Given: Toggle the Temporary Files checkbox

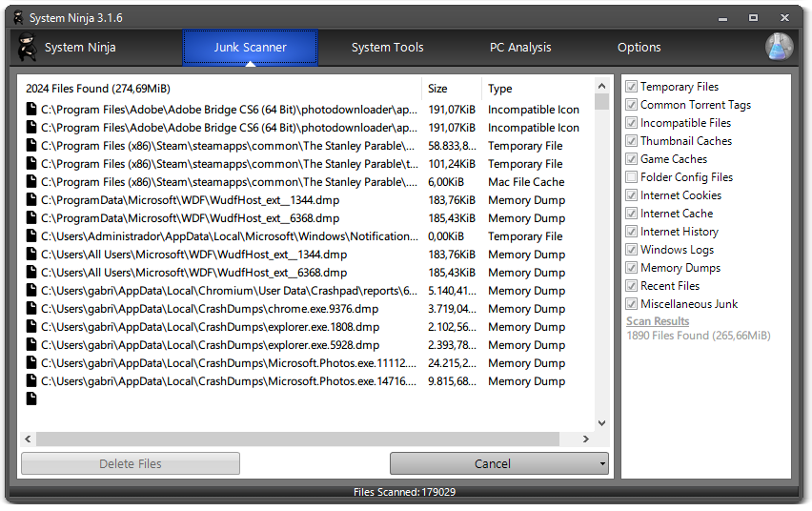Looking at the screenshot, I should click(631, 87).
